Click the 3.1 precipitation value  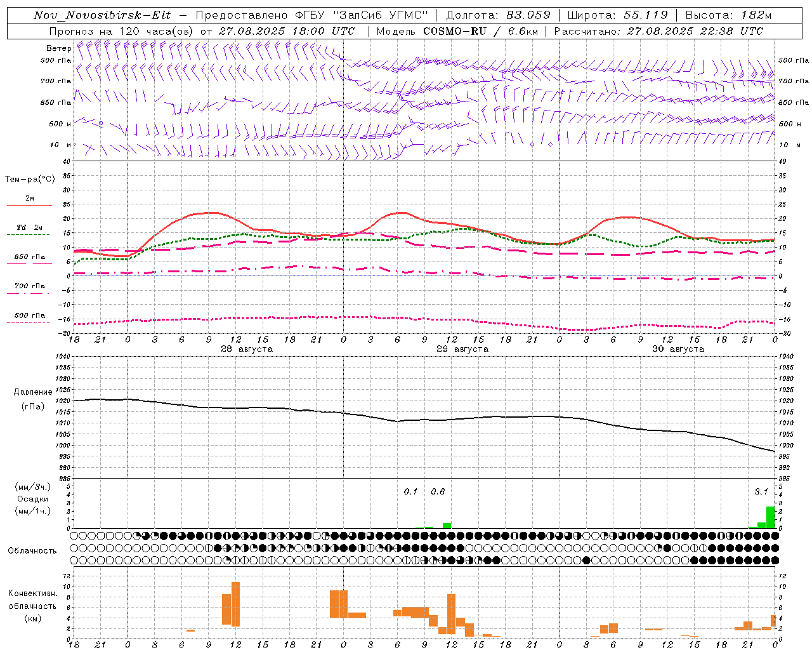pos(761,491)
